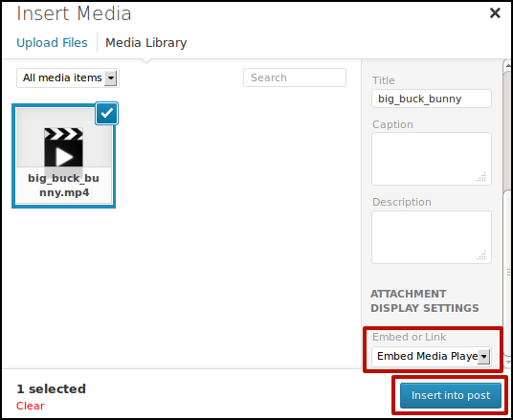513x420 pixels.
Task: Select the big_buck_bunny.mp4 filename label
Action: [64, 186]
